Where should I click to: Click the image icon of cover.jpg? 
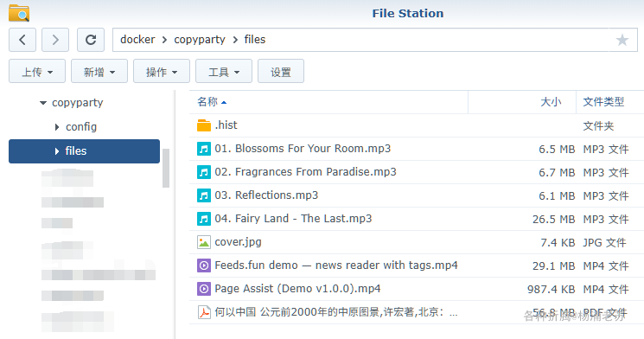[204, 242]
